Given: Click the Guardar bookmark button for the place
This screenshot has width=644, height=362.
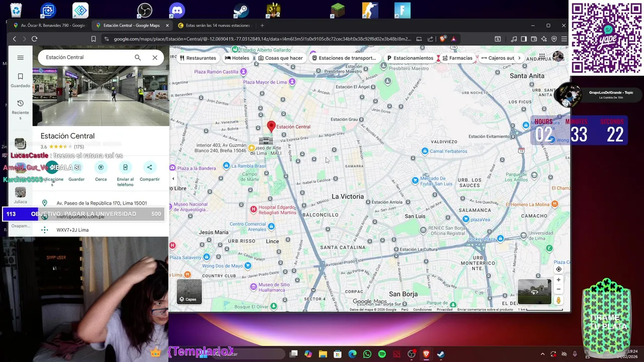Looking at the screenshot, I should 76,171.
